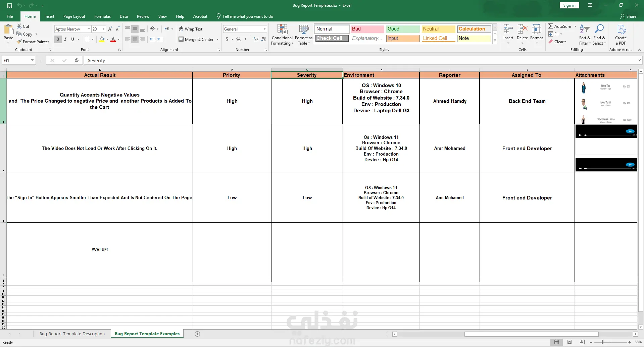The image size is (644, 347).
Task: Toggle Align Left
Action: point(127,39)
